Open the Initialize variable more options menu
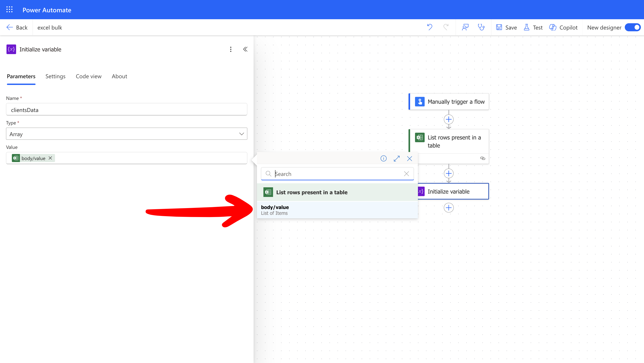 (x=231, y=49)
